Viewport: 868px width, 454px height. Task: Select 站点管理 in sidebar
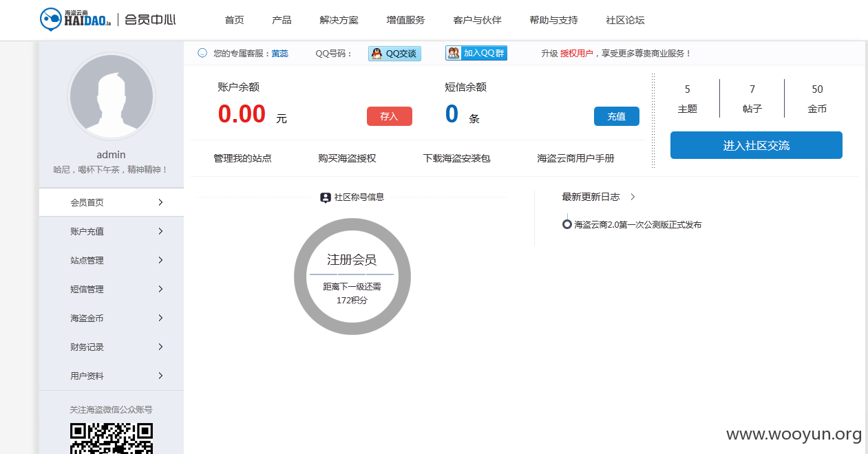[x=112, y=260]
